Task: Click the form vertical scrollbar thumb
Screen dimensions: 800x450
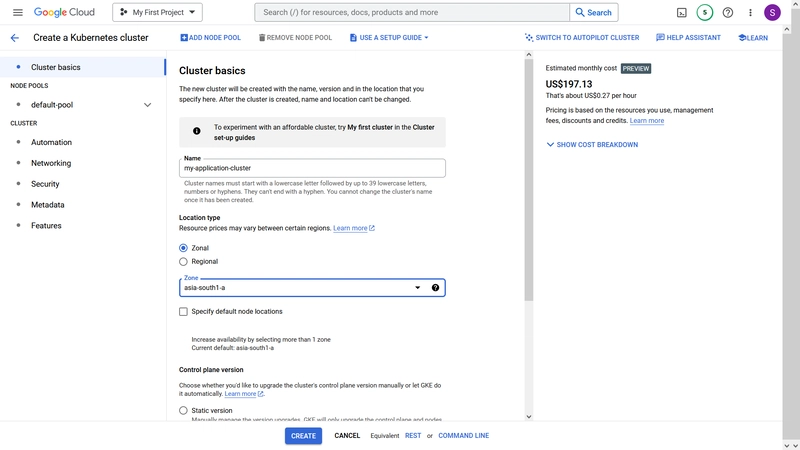Action: coord(529,180)
